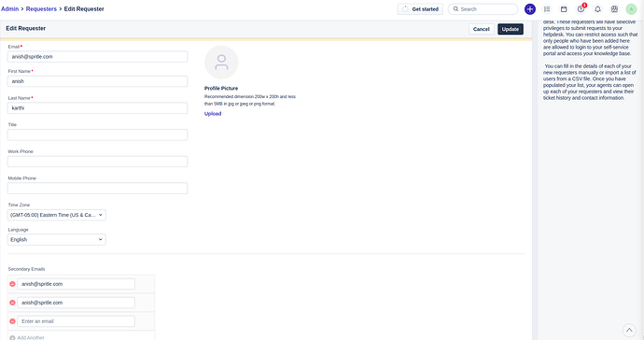Click the 'Profile Picture' label
This screenshot has height=340, width=644.
pos(221,89)
